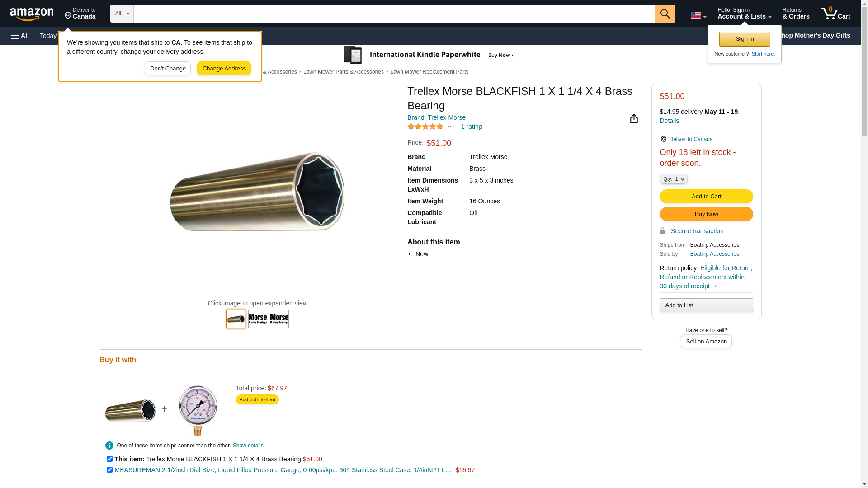868x488 pixels.
Task: Click the Buy Now button
Action: [706, 214]
